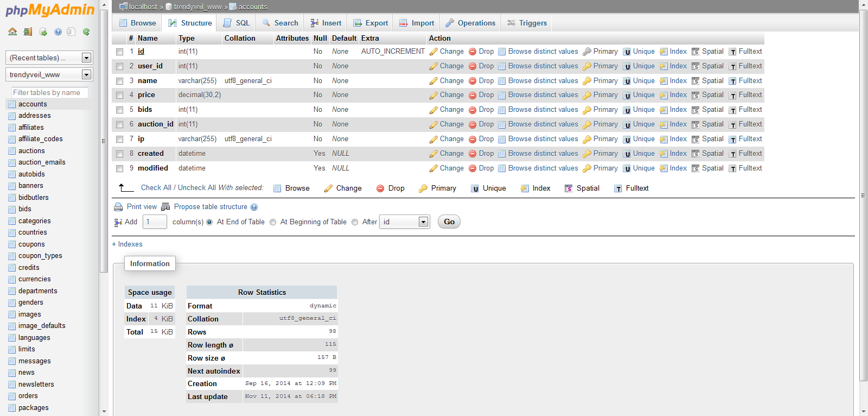The height and width of the screenshot is (416, 868).
Task: Click the log out icon in sidebar
Action: click(x=28, y=31)
